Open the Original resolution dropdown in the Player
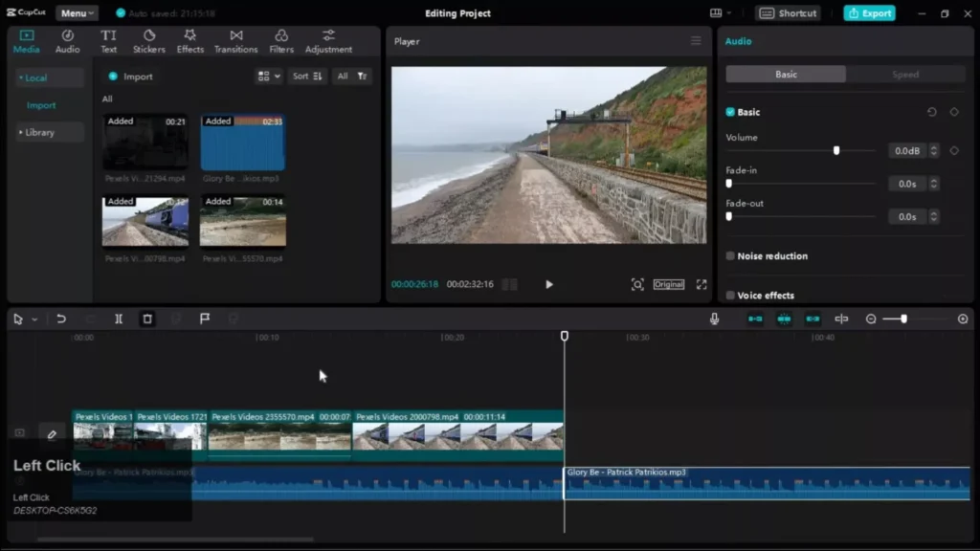Screen dimensions: 980x551 click(669, 284)
